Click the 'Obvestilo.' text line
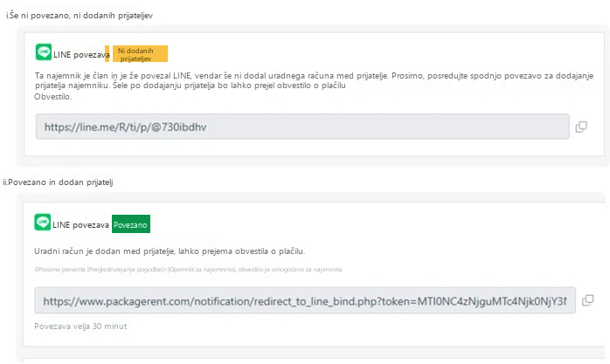610x364 pixels. click(x=53, y=97)
